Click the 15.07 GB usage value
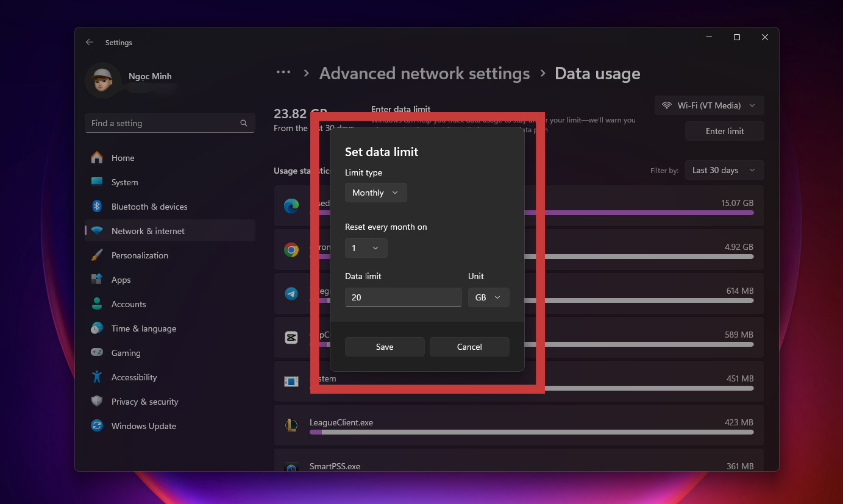843x504 pixels. pos(737,203)
